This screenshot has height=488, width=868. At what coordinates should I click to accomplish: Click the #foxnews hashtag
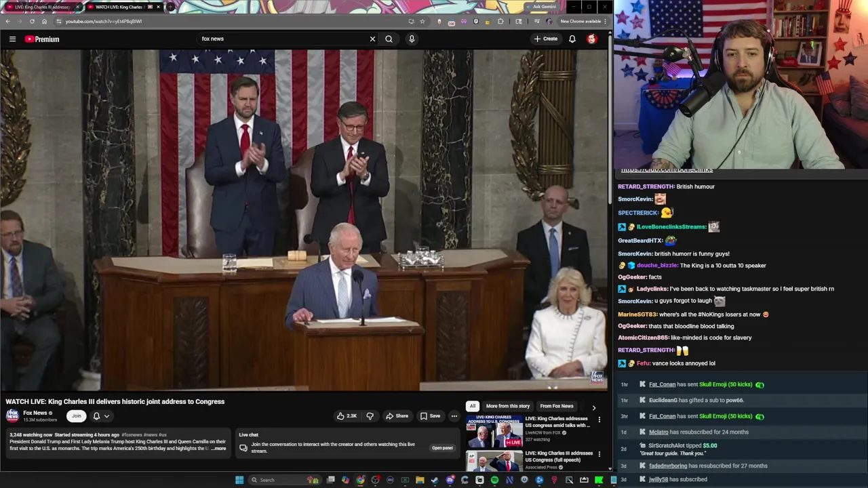click(132, 434)
